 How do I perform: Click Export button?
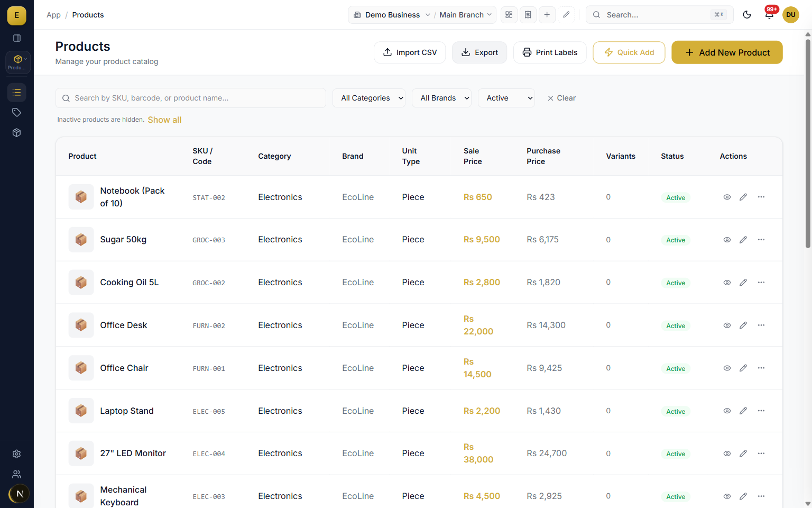coord(479,52)
